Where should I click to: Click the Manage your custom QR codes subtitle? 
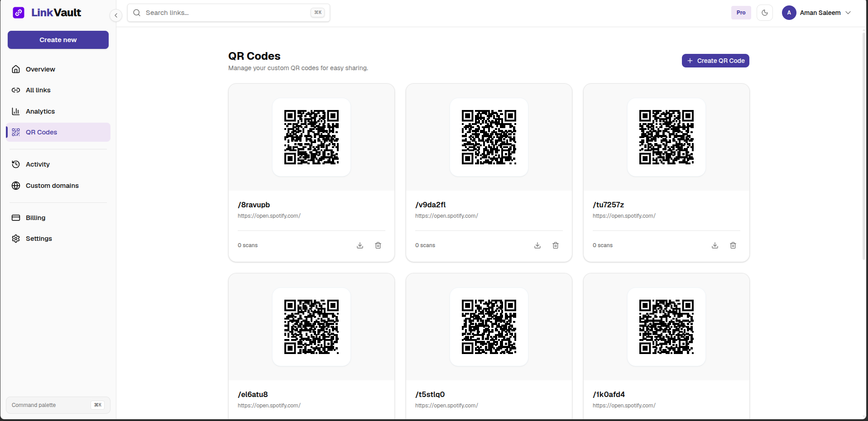(x=298, y=68)
